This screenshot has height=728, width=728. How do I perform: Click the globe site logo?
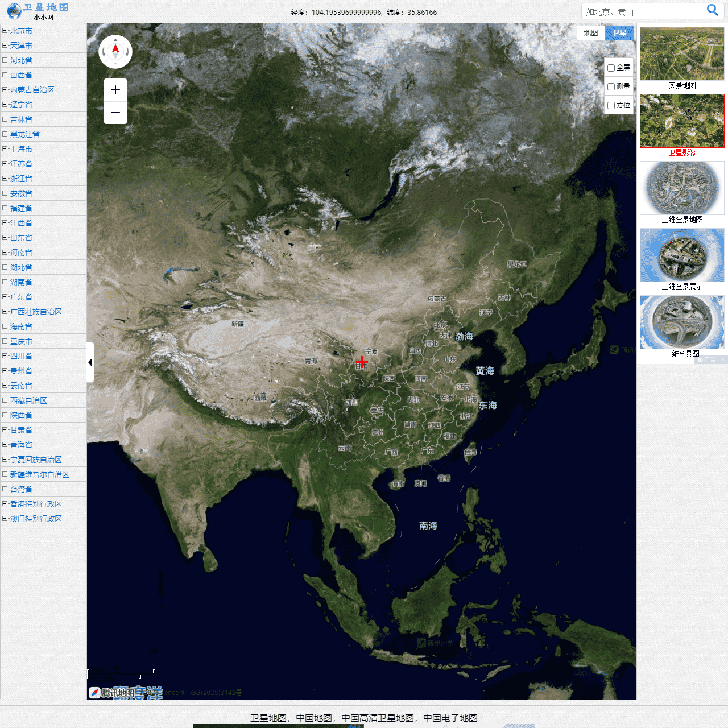tap(14, 11)
